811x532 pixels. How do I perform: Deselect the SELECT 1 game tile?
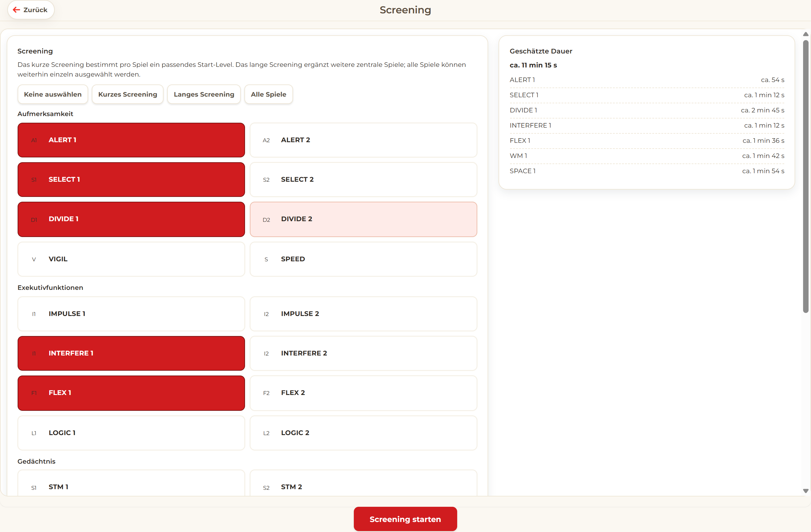point(131,180)
